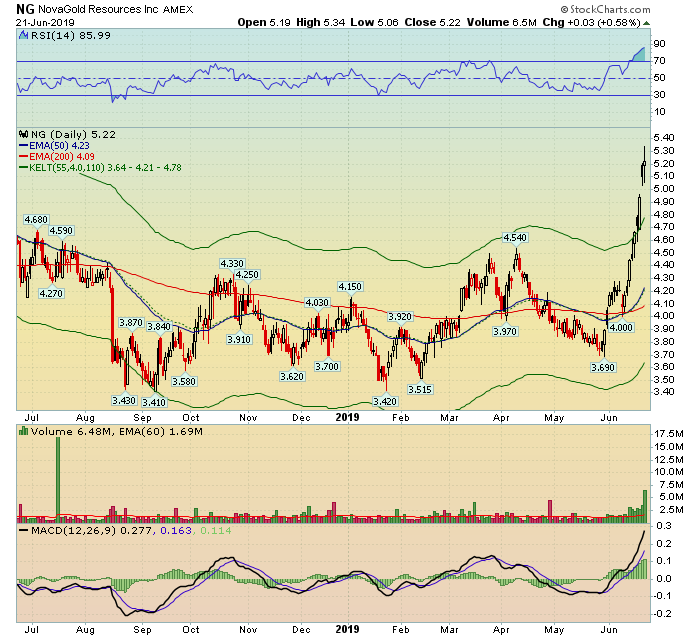The width and height of the screenshot is (700, 639).
Task: Click the 3.430 price low label
Action: pos(124,401)
